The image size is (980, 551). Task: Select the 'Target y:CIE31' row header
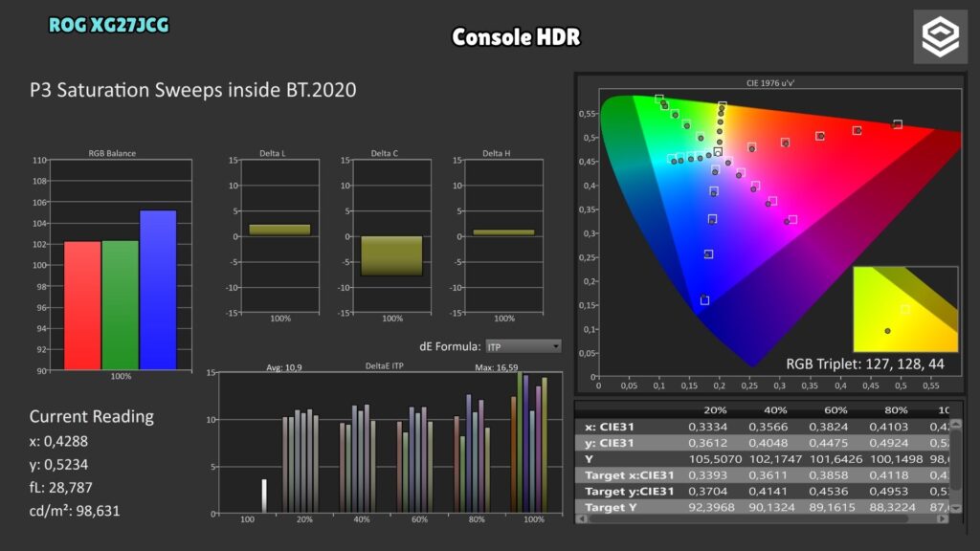(x=630, y=492)
